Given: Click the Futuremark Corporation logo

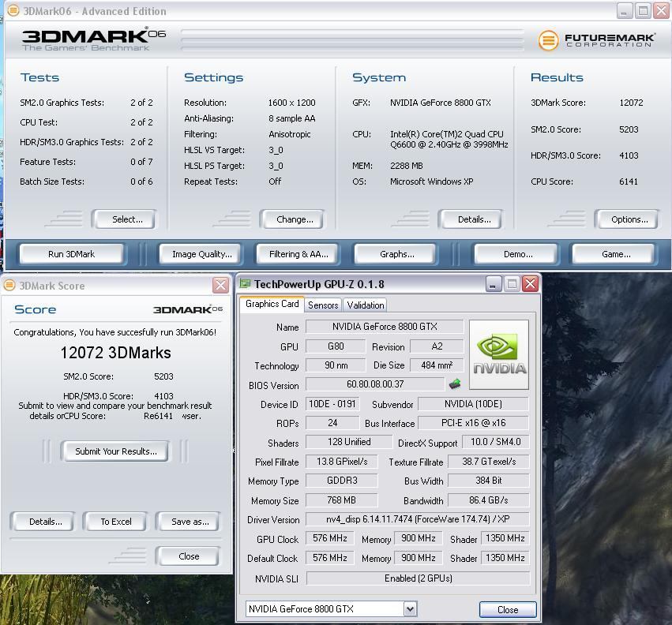Looking at the screenshot, I should (x=596, y=40).
